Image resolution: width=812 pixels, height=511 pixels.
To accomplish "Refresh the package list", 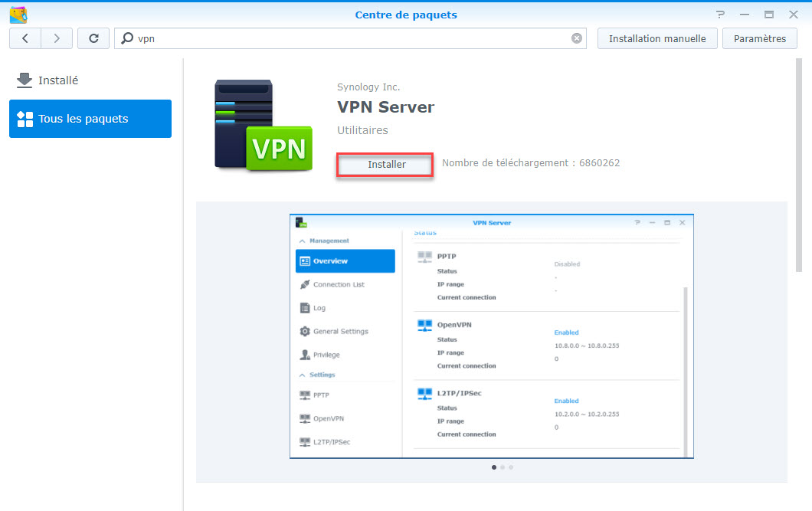I will coord(93,38).
